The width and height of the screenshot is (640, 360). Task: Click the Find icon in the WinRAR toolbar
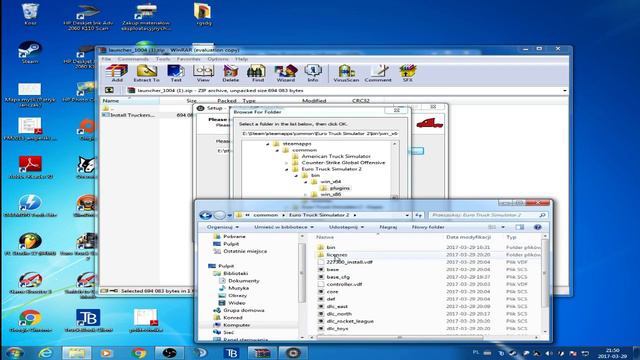click(x=257, y=73)
